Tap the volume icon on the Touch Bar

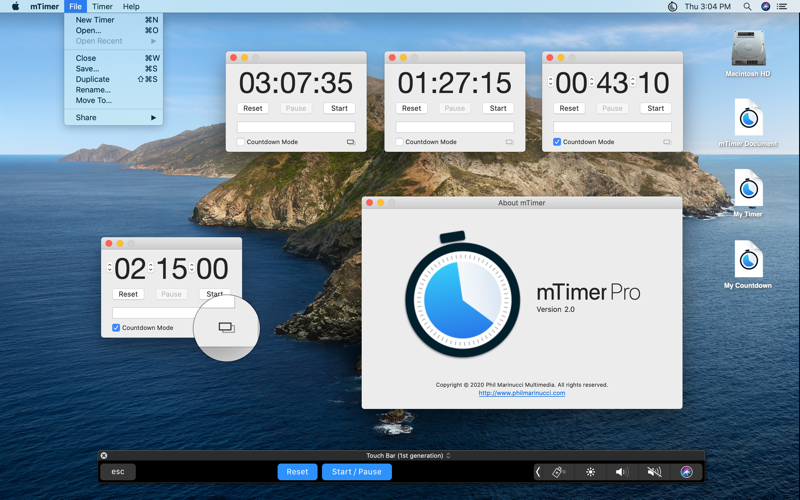click(621, 472)
